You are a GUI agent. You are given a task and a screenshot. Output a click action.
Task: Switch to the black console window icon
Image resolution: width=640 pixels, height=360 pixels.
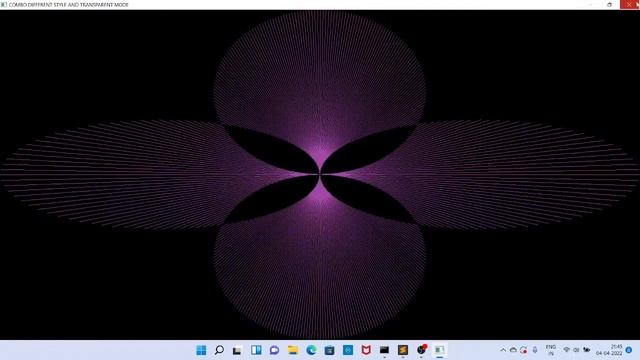coord(384,350)
